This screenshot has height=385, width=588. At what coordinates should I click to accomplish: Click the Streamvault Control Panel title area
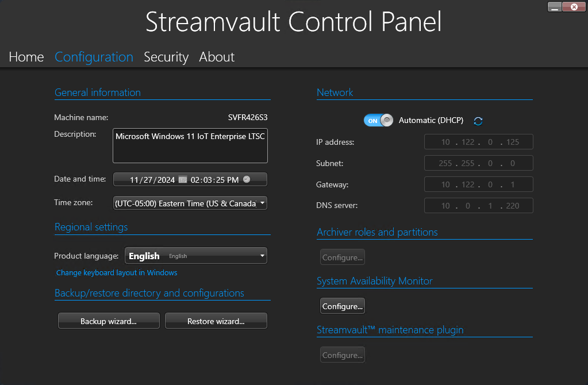293,22
